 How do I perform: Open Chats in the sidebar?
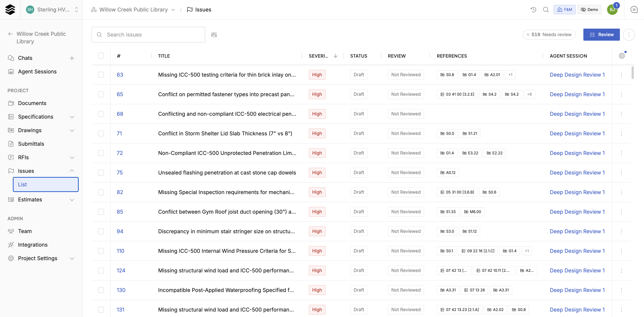click(25, 58)
